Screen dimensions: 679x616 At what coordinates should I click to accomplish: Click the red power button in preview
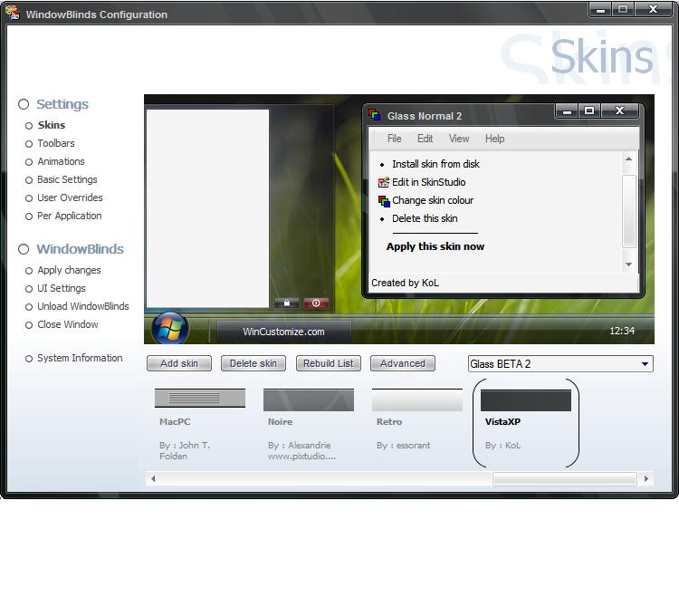[316, 303]
